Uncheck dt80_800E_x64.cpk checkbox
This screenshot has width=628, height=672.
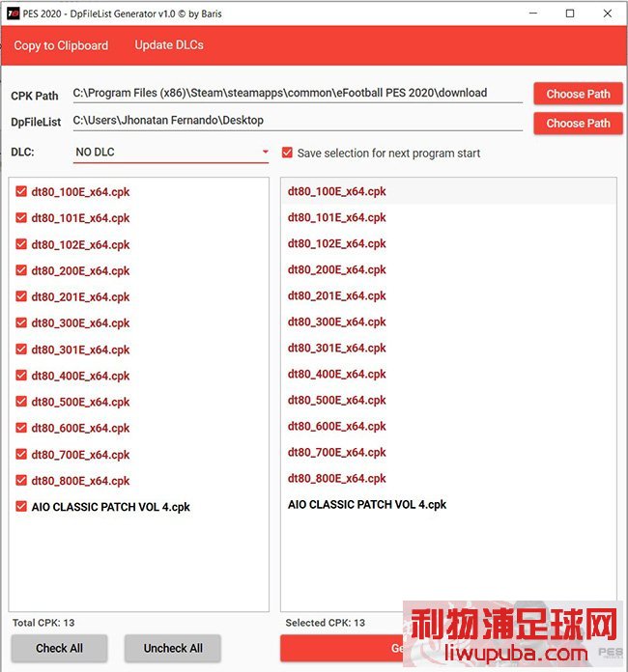click(21, 481)
